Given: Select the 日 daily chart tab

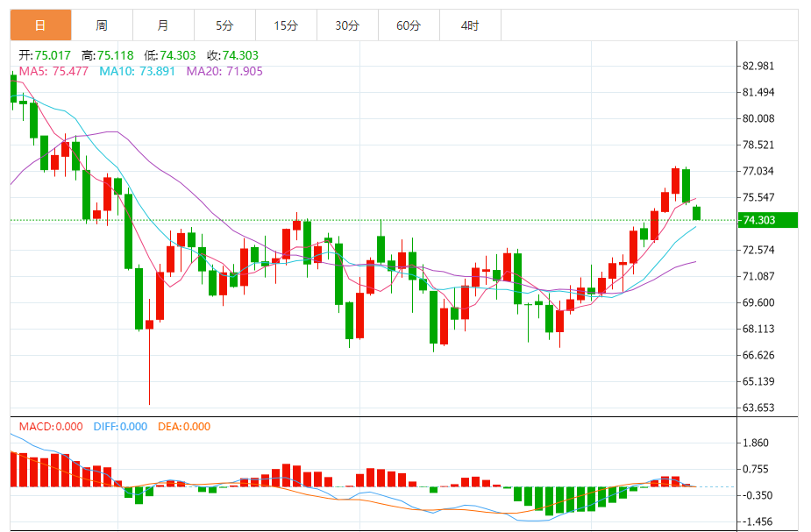Looking at the screenshot, I should 40,25.
